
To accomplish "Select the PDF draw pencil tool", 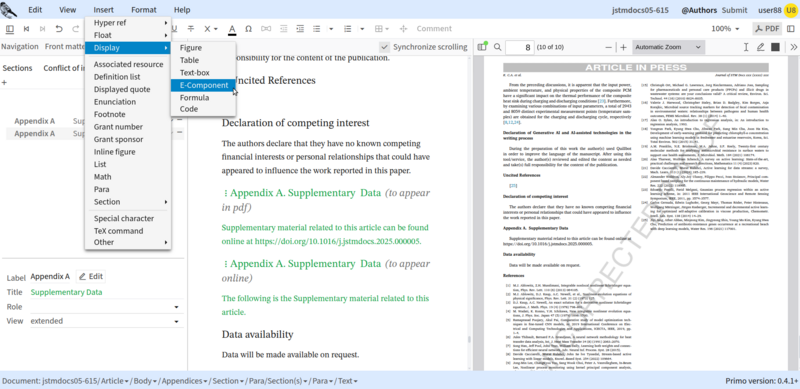I will click(761, 47).
